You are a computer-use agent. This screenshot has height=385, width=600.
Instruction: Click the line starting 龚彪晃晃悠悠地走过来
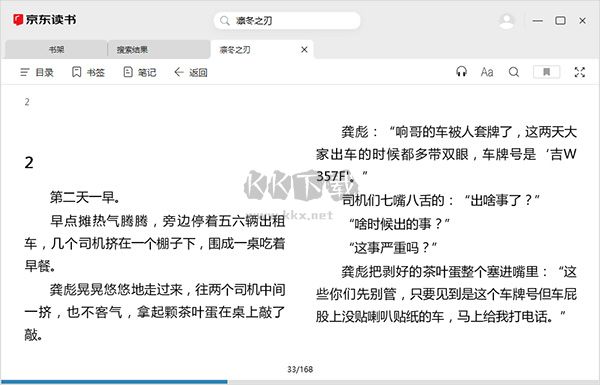167,289
